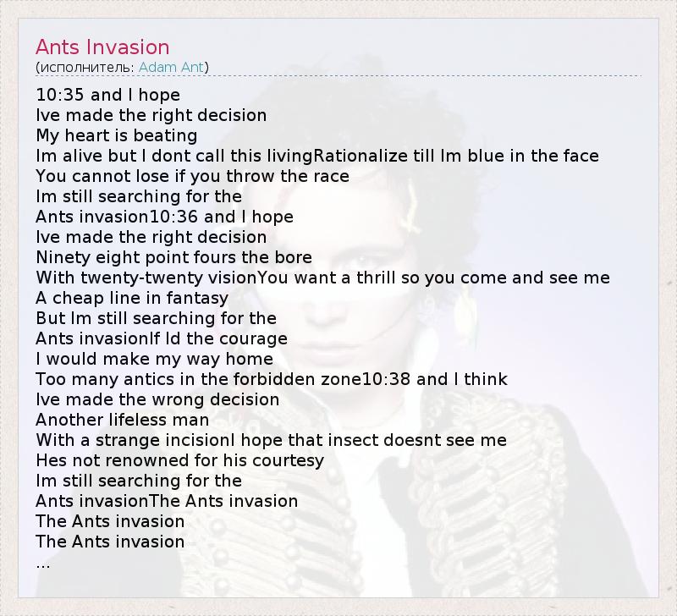Click the line "A cheap line in fantasy"

click(132, 298)
